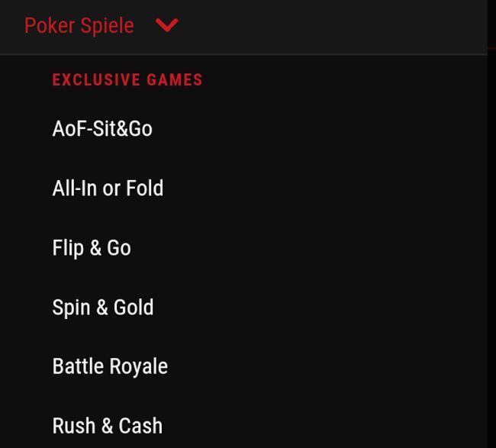Open the Flip & Go entry
This screenshot has height=448, width=496.
point(92,247)
